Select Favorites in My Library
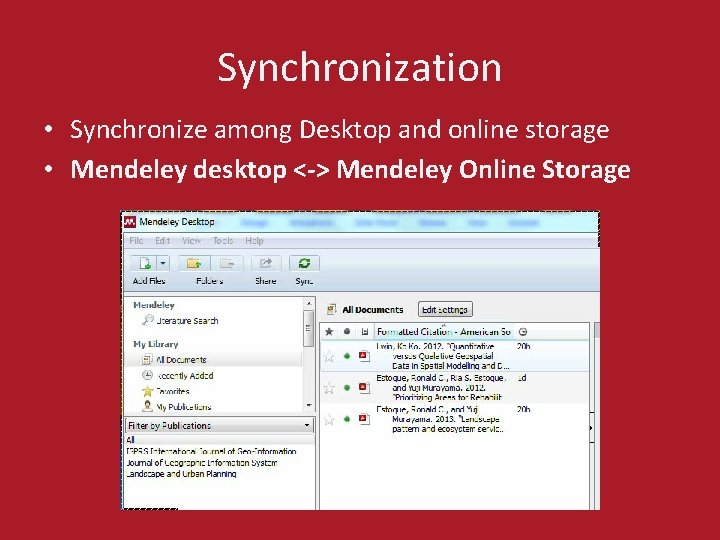Image resolution: width=720 pixels, height=540 pixels. click(173, 391)
